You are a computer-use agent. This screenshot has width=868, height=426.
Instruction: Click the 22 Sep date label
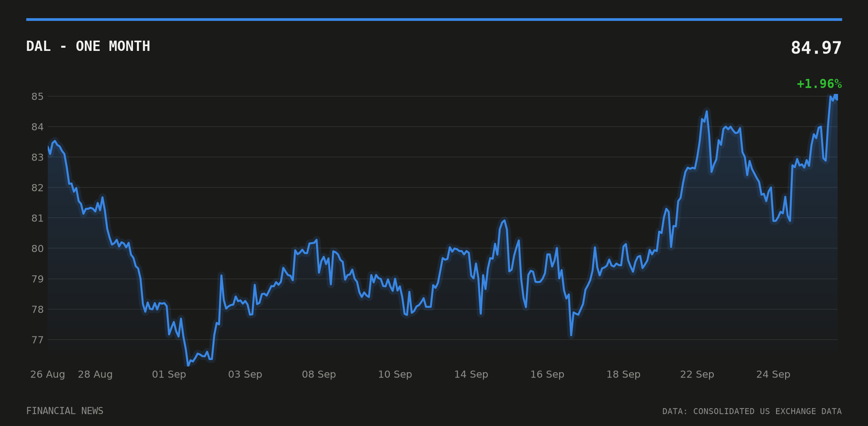coord(697,374)
